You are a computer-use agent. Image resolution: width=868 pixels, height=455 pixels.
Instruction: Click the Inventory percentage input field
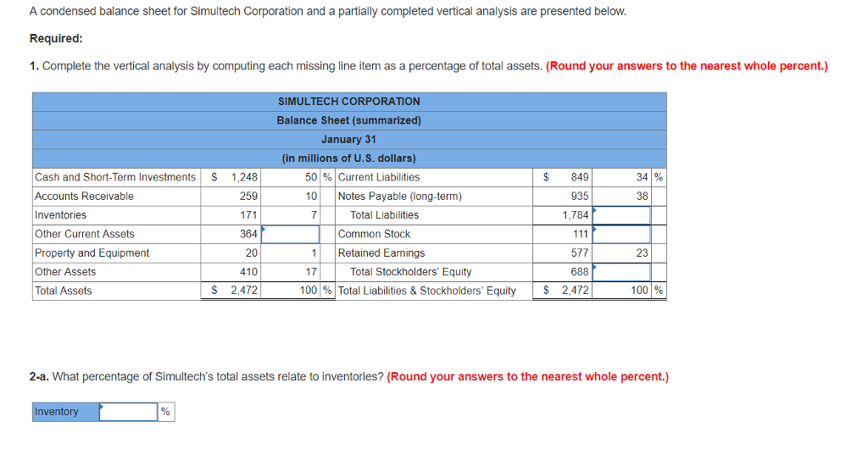pyautogui.click(x=129, y=412)
